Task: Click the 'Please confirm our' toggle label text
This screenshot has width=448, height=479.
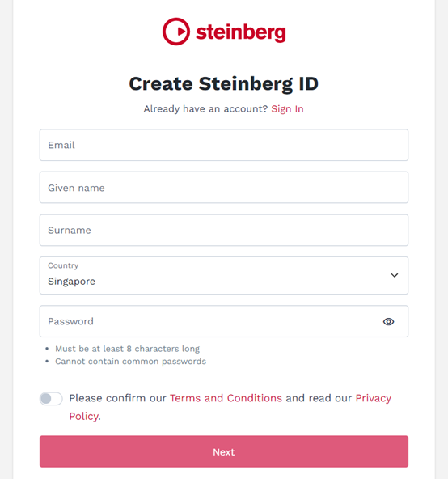Action: tap(117, 398)
